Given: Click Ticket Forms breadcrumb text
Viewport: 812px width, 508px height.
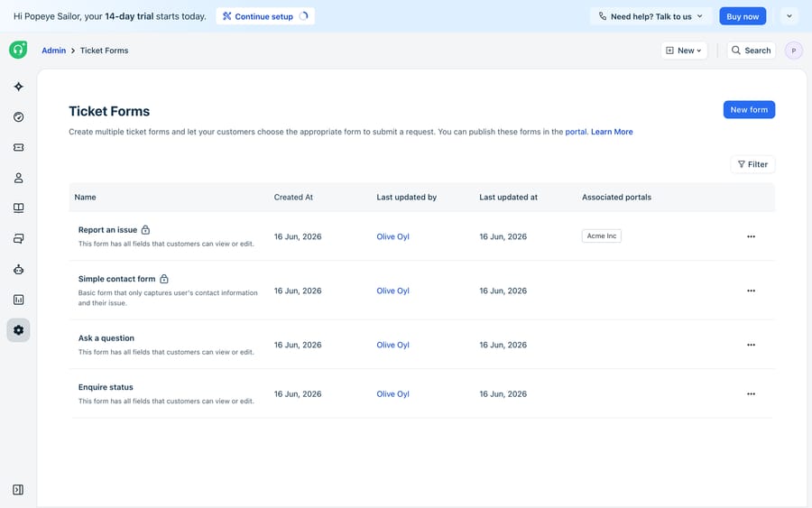Looking at the screenshot, I should tap(104, 51).
